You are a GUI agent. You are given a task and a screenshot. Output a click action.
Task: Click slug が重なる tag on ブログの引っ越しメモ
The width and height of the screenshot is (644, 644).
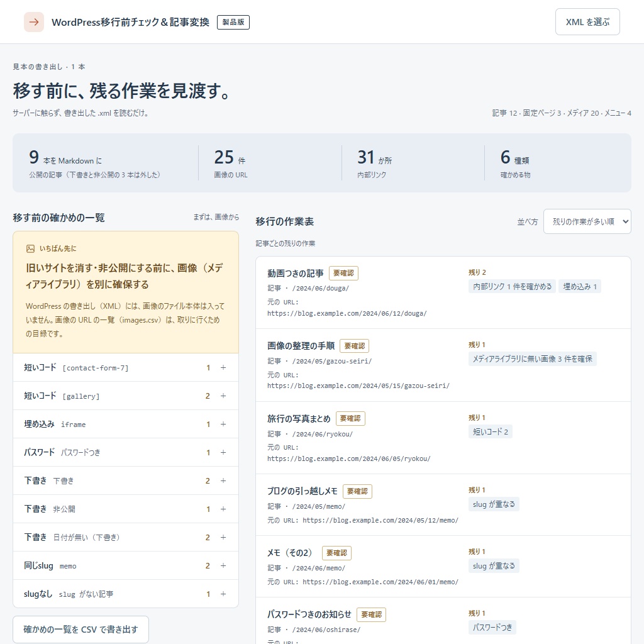click(x=494, y=504)
